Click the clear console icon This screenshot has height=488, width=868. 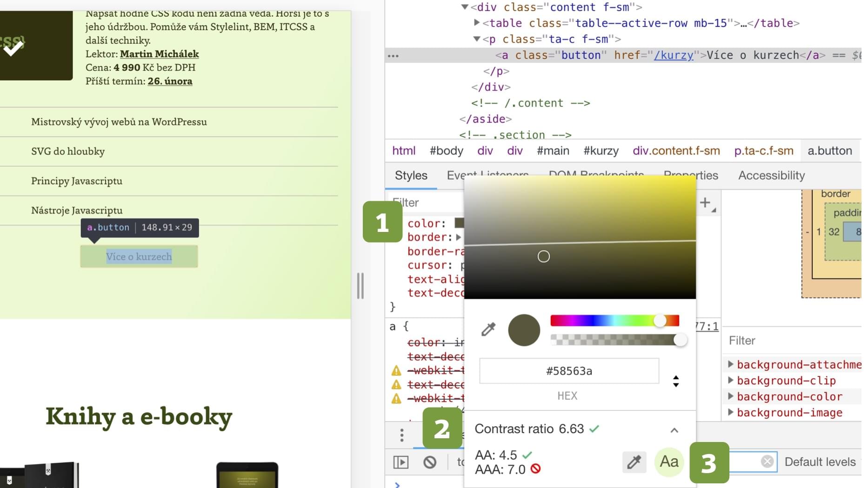[430, 462]
